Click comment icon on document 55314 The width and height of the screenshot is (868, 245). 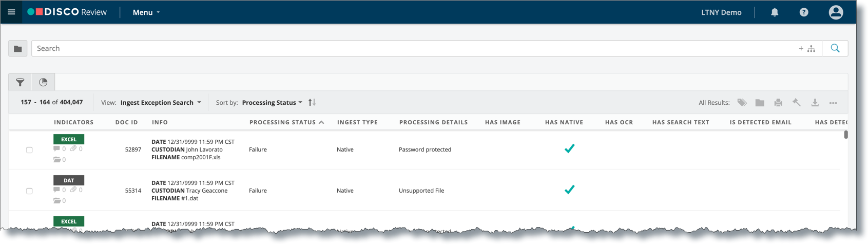coord(56,190)
